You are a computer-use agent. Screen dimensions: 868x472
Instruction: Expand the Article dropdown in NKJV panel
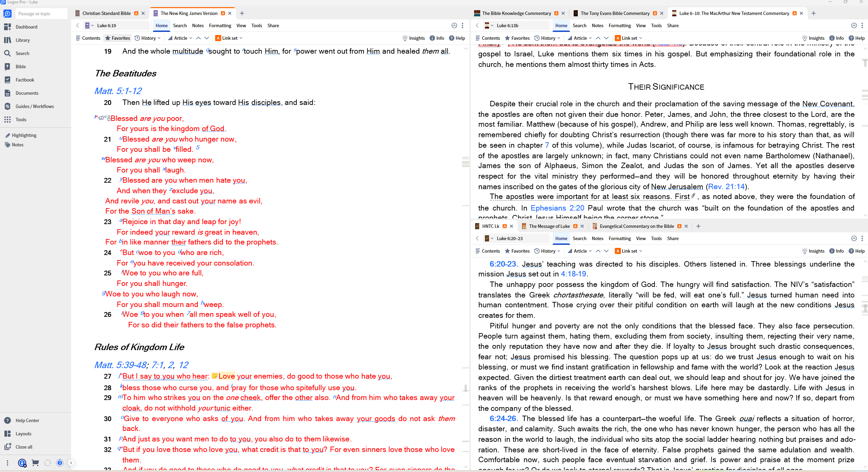(180, 38)
